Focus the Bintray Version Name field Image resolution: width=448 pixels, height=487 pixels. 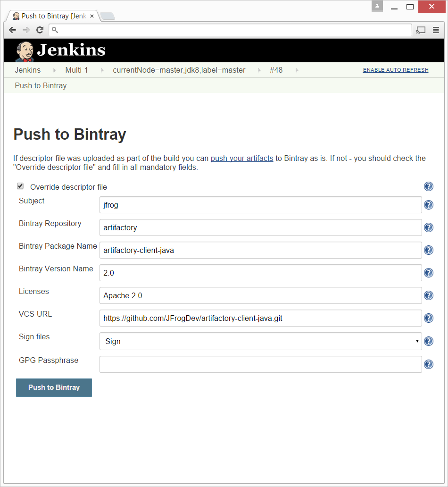click(x=260, y=273)
